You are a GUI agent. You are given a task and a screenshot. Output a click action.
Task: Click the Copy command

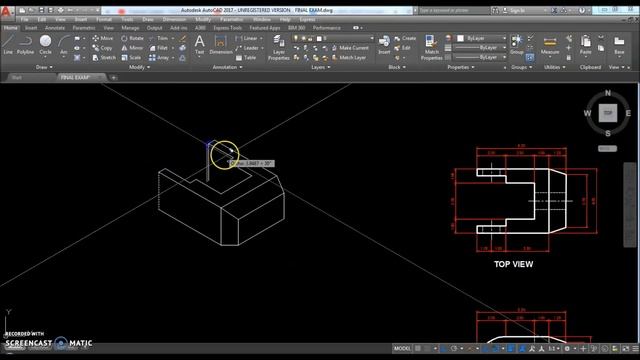pos(102,48)
